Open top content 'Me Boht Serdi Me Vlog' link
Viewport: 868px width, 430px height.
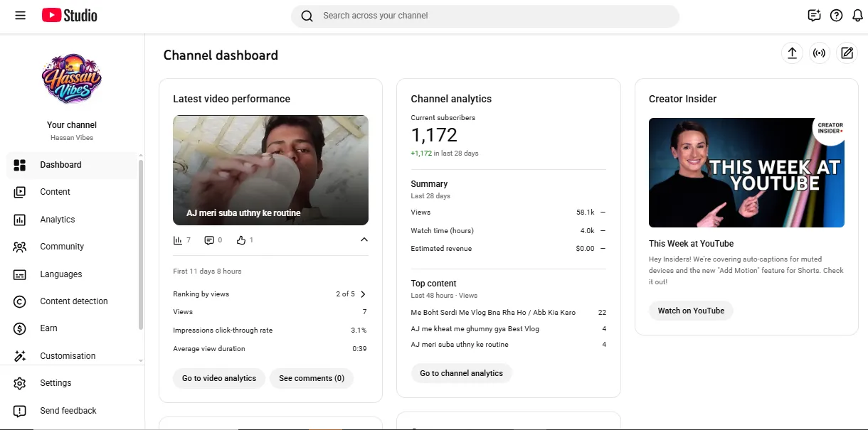point(493,313)
